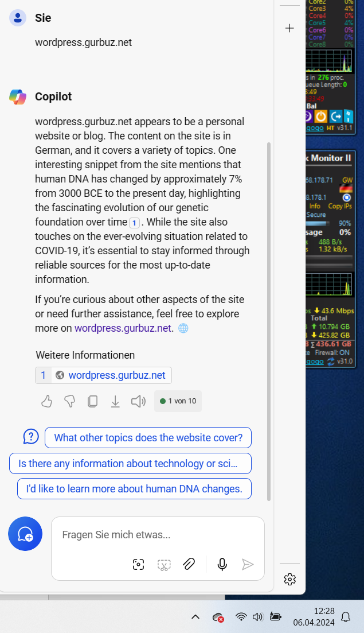
Task: Click the '436.61 GB' total in Network Monitor
Action: [333, 344]
